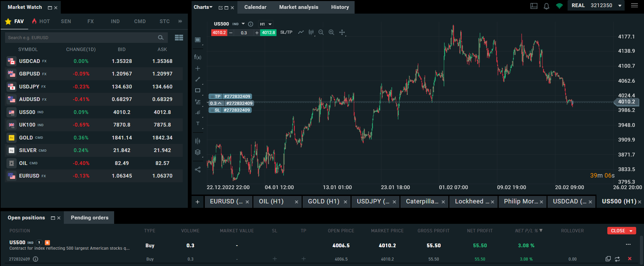This screenshot has height=266, width=644.
Task: Open the layers icon in chart sidebar
Action: point(198,152)
